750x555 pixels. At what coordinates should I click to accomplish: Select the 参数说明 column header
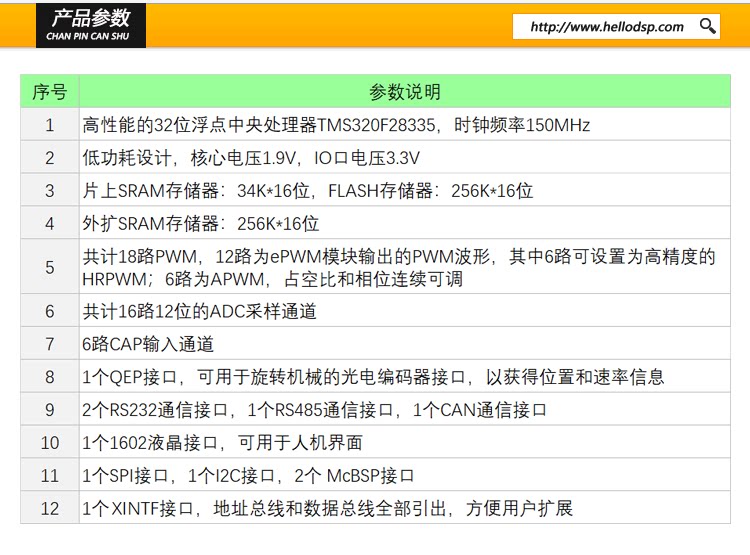click(405, 91)
